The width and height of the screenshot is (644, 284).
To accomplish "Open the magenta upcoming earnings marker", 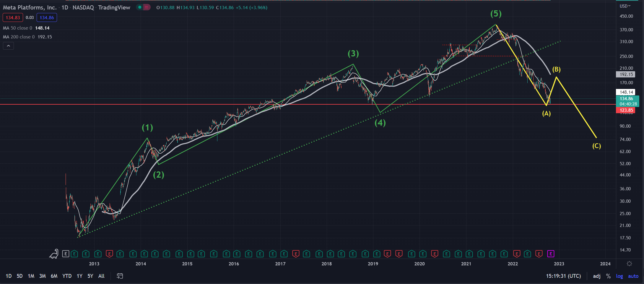I will tap(551, 254).
